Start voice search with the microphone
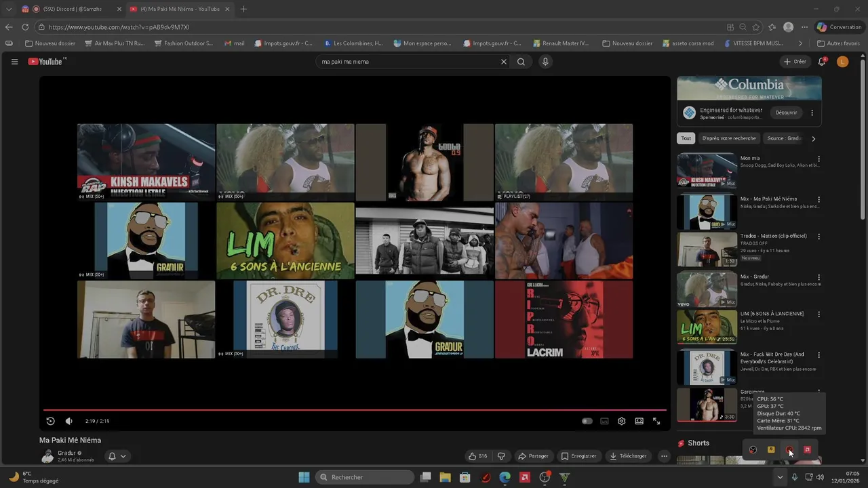The width and height of the screenshot is (868, 488). point(545,62)
